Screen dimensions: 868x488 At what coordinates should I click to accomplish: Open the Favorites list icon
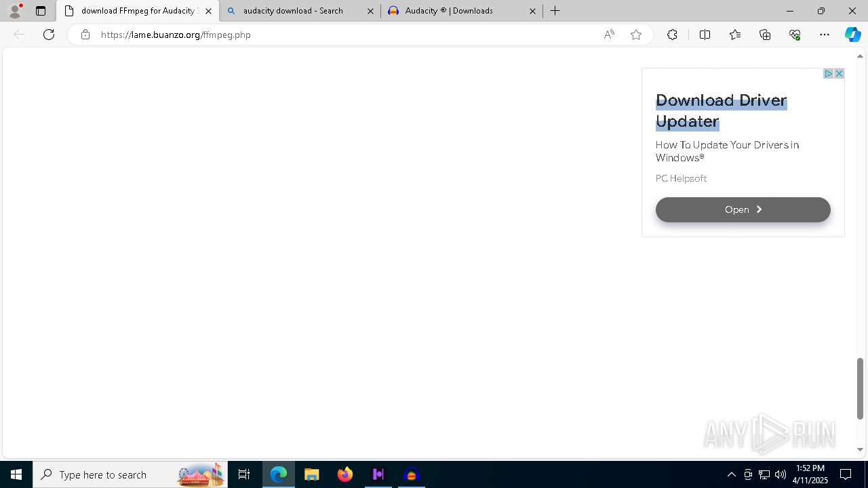pos(735,35)
